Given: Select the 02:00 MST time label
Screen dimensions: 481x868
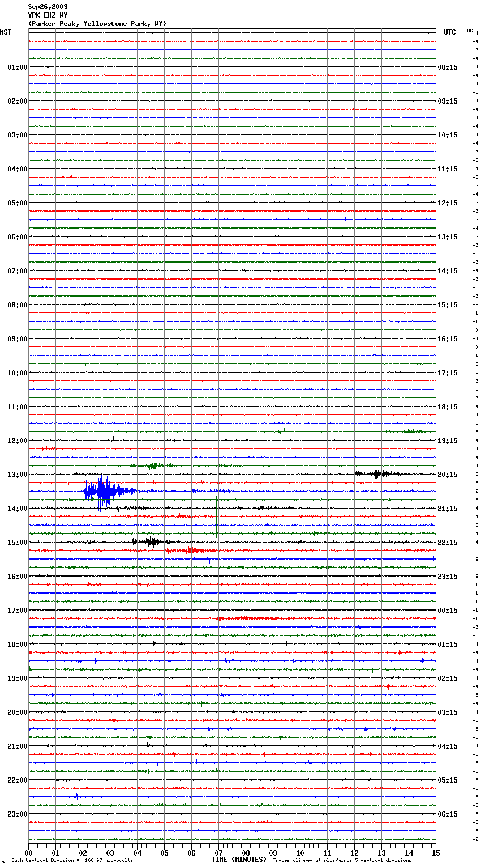Looking at the screenshot, I should point(18,101).
